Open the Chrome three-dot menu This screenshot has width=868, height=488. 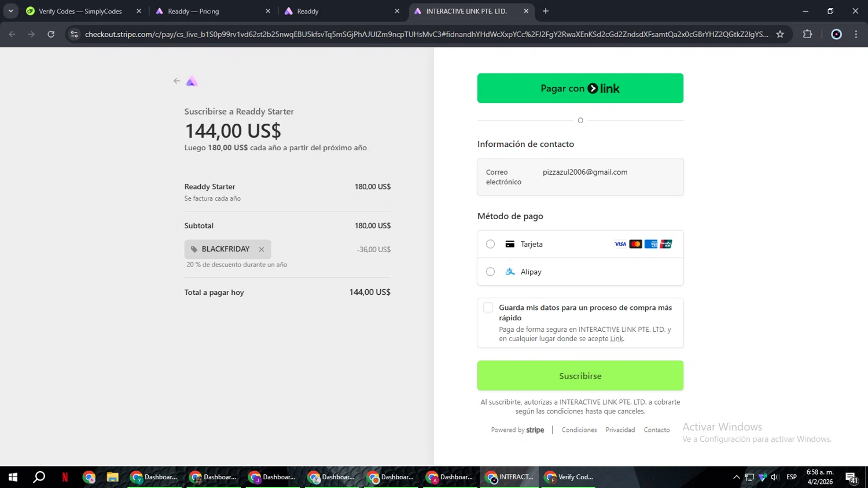856,34
